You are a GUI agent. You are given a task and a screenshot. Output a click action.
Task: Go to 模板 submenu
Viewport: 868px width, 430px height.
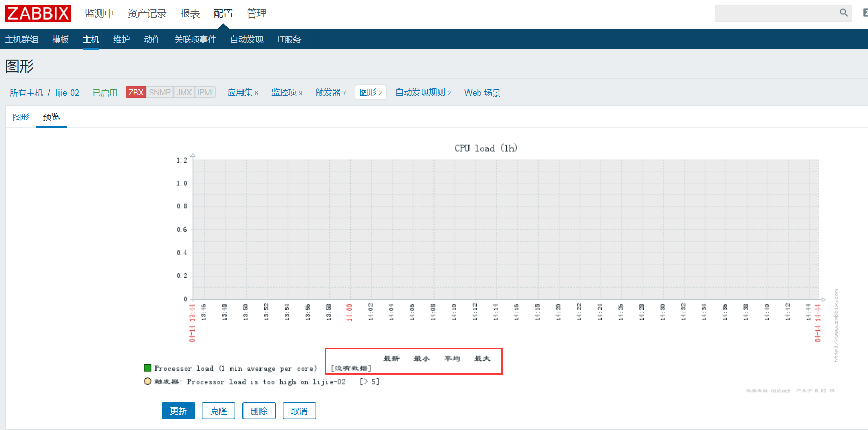(61, 40)
